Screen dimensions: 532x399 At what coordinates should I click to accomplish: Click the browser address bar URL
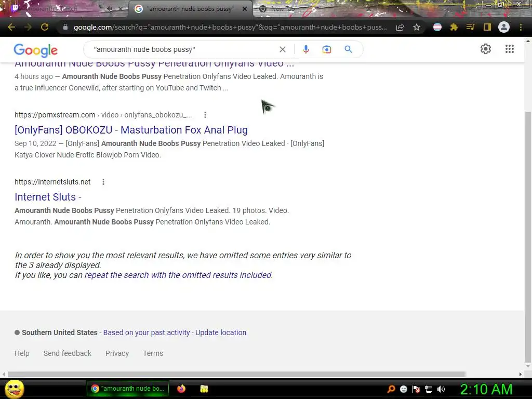pyautogui.click(x=230, y=27)
